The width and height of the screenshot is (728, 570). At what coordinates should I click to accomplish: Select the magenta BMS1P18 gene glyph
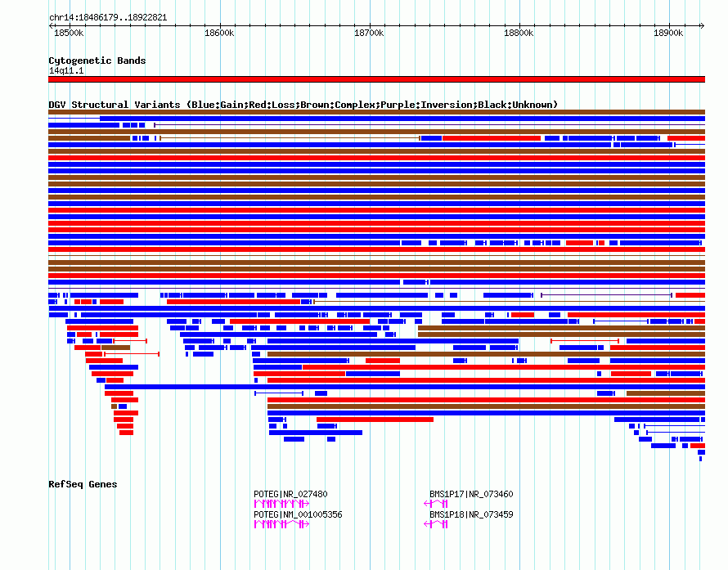click(436, 524)
